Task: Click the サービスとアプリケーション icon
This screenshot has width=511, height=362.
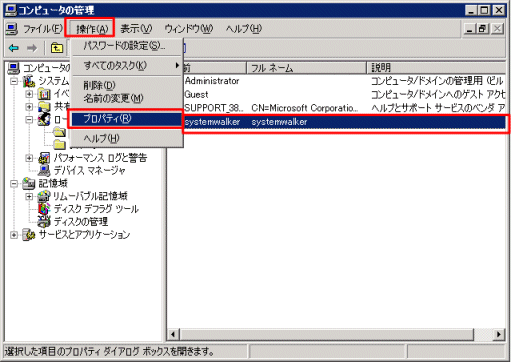Action: point(29,234)
